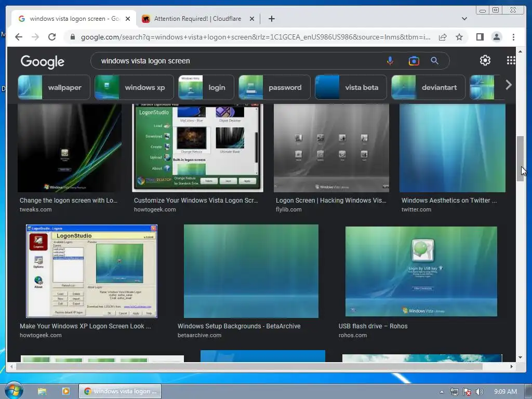Viewport: 532px width, 399px height.
Task: Click tweaks.com source text
Action: pyautogui.click(x=36, y=210)
